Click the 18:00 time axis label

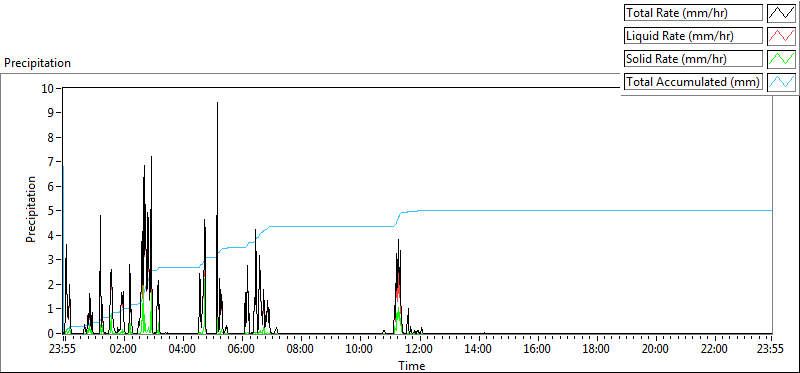click(x=596, y=349)
